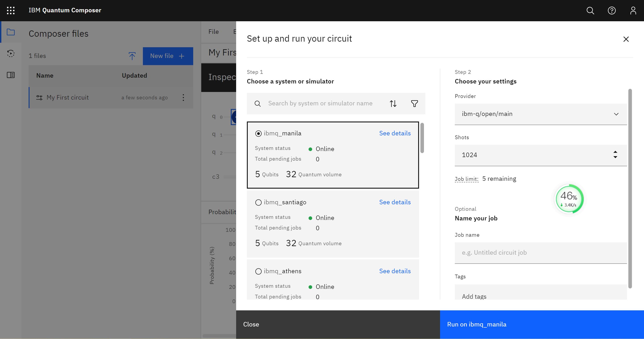Open the user profile icon

[x=633, y=11]
